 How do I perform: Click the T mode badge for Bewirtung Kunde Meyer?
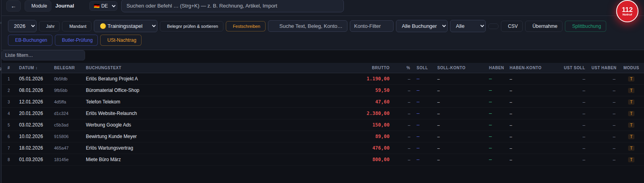click(631, 136)
